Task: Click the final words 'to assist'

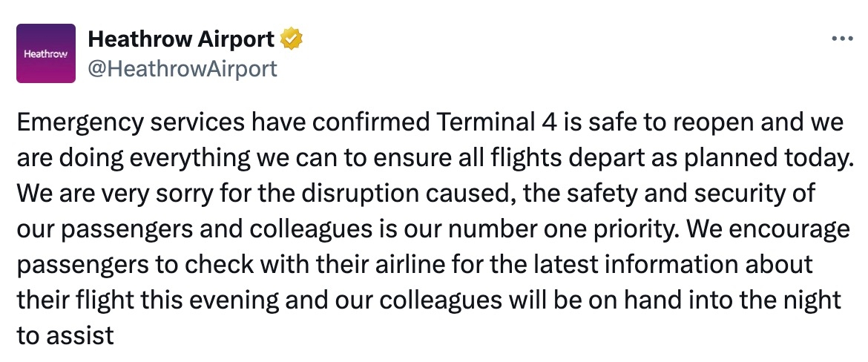Action: [x=65, y=335]
